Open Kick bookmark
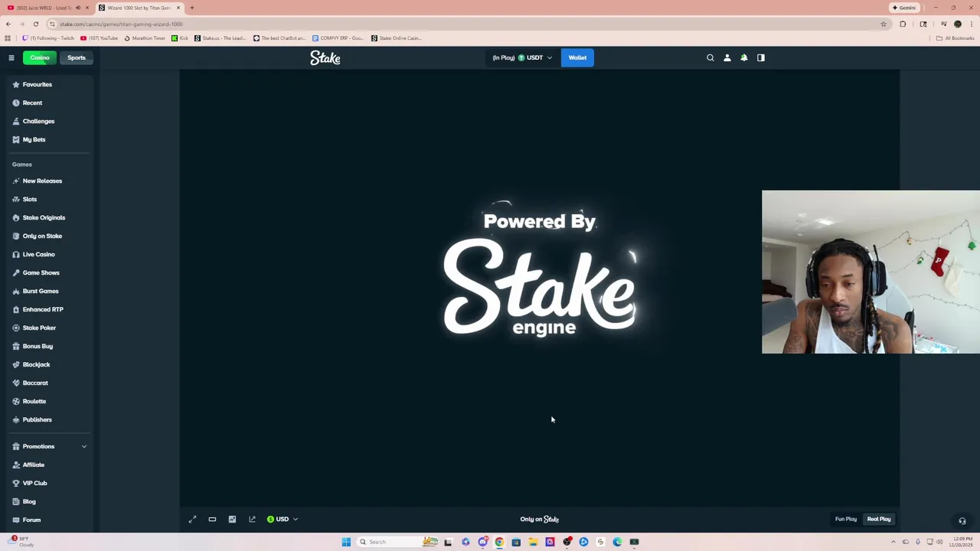Viewport: 980px width, 551px height. (x=180, y=38)
